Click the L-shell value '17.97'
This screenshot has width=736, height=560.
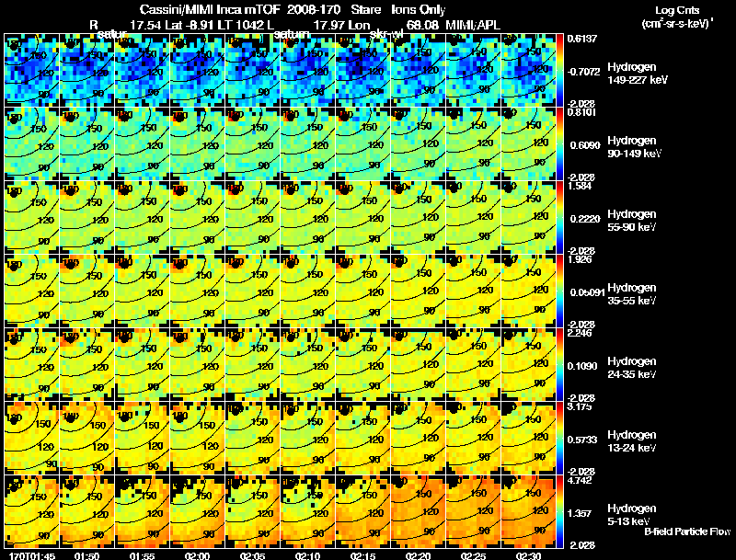click(328, 26)
